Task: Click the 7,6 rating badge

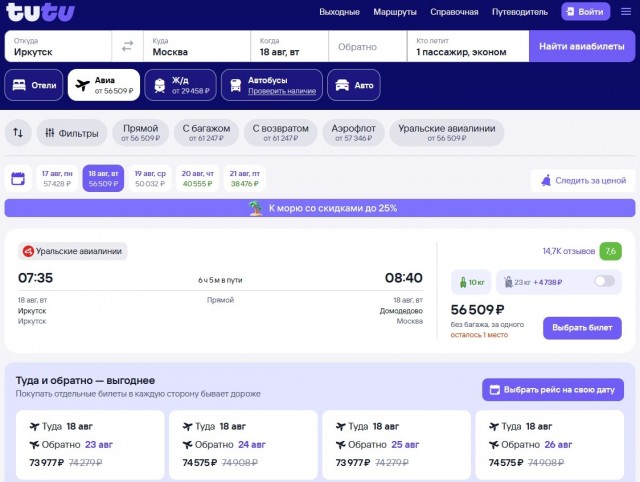Action: (610, 251)
